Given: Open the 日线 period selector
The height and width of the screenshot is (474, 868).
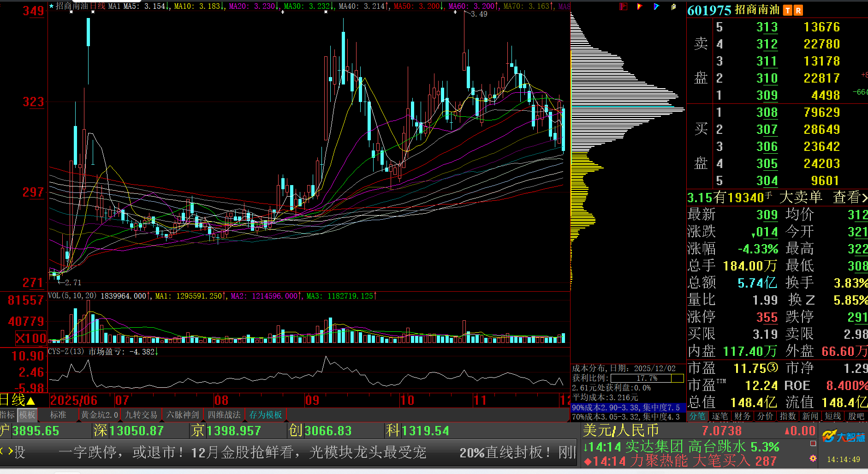Looking at the screenshot, I should [18, 400].
